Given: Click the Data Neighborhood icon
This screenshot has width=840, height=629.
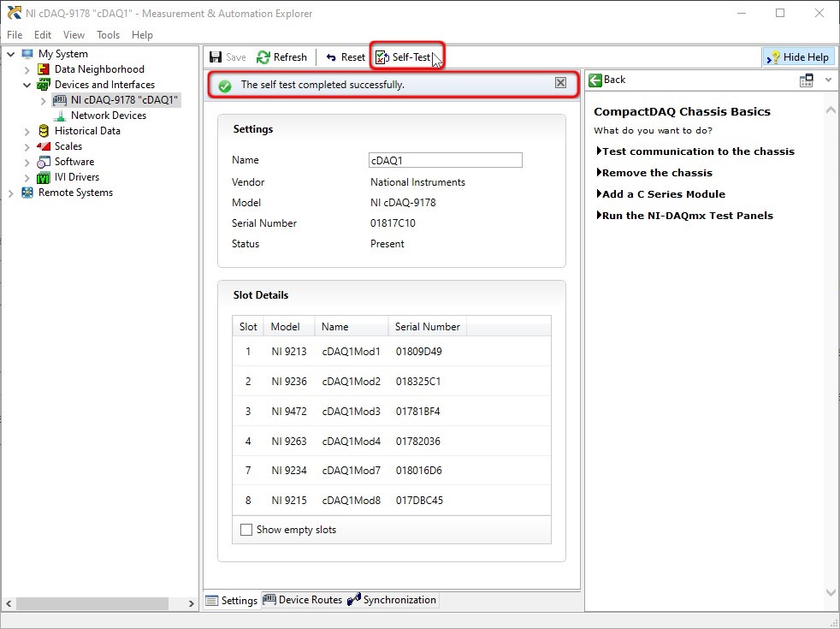Looking at the screenshot, I should pyautogui.click(x=44, y=69).
